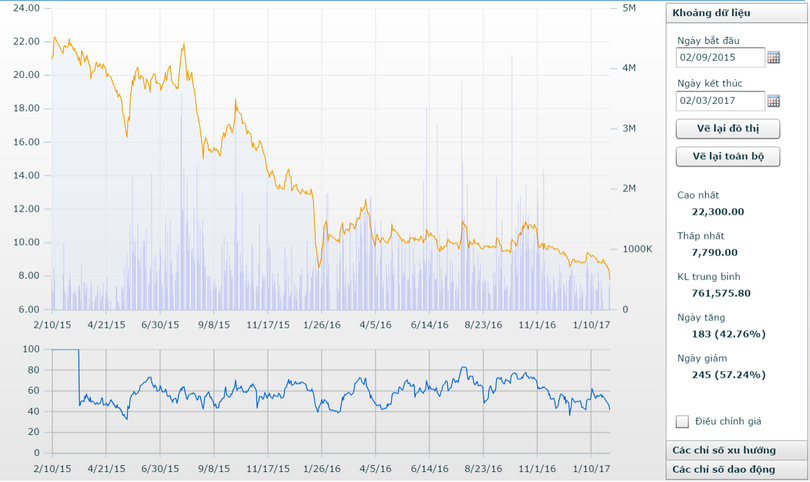
Task: Click the Vẽ lại đồ thị button
Action: (726, 130)
